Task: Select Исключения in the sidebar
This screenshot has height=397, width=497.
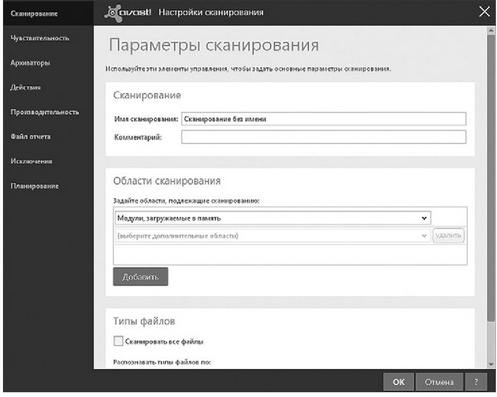Action: point(31,161)
